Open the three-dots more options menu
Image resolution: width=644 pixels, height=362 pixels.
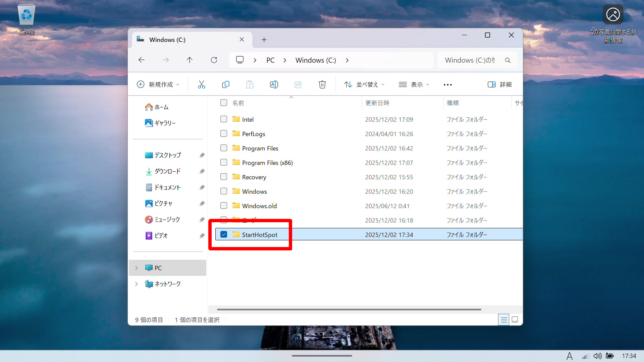(447, 85)
